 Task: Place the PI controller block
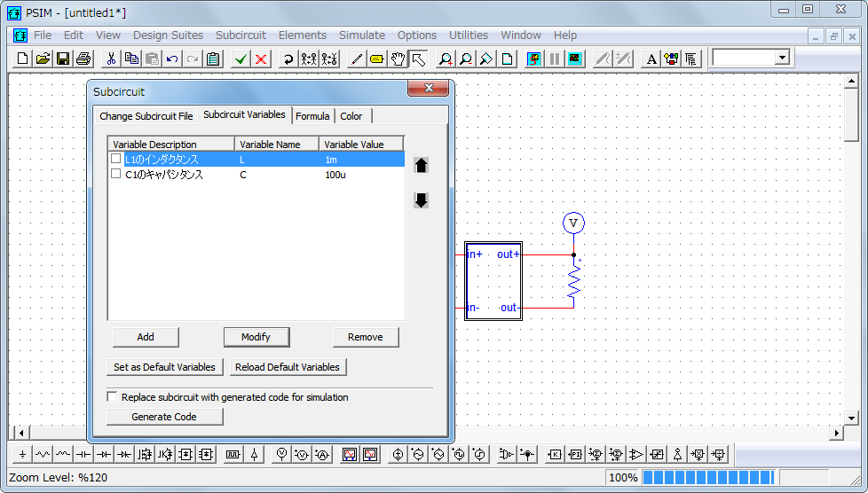575,455
